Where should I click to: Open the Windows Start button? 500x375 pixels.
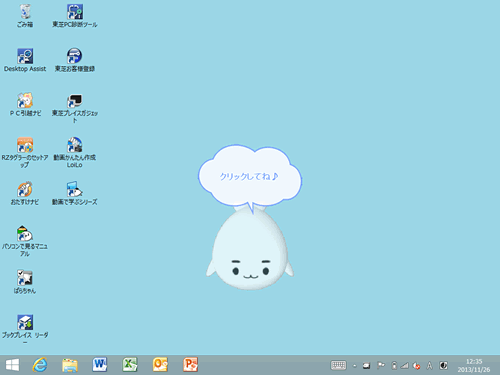12,365
